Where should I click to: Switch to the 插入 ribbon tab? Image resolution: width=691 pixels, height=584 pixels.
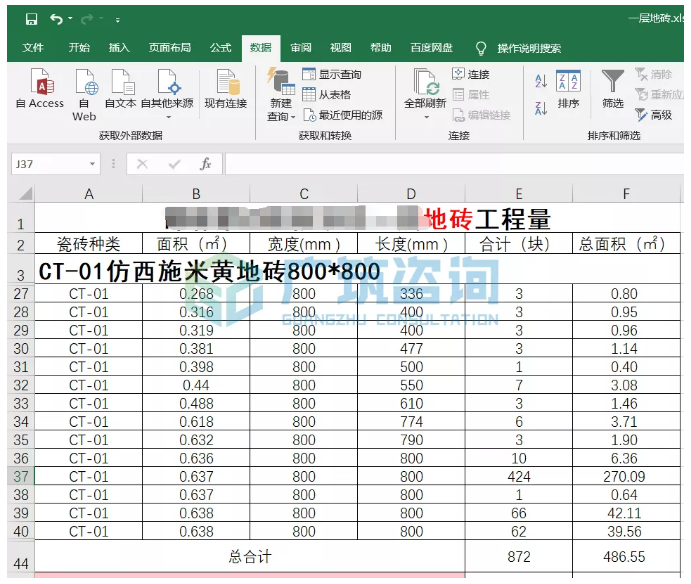pos(119,48)
